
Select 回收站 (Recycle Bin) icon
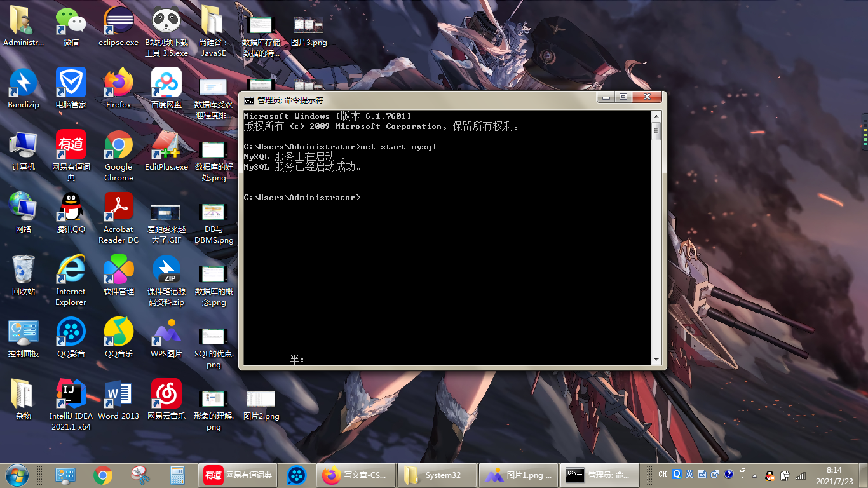pyautogui.click(x=24, y=276)
